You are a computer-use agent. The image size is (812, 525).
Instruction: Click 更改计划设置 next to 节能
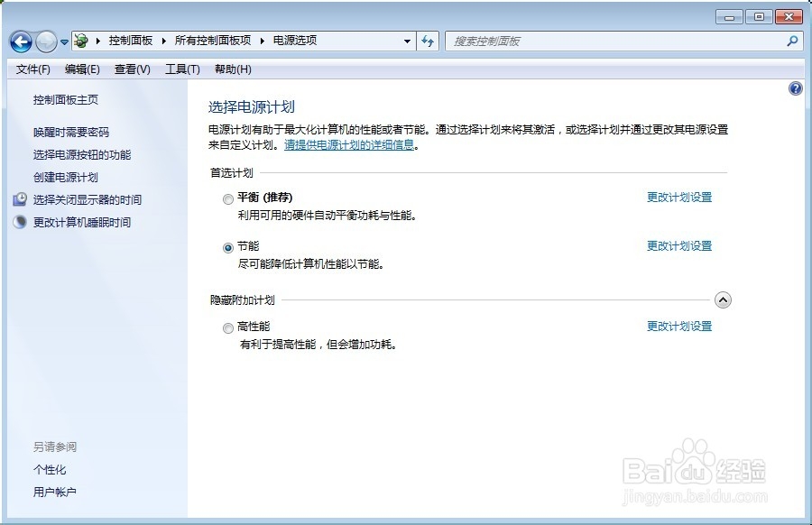(x=678, y=244)
